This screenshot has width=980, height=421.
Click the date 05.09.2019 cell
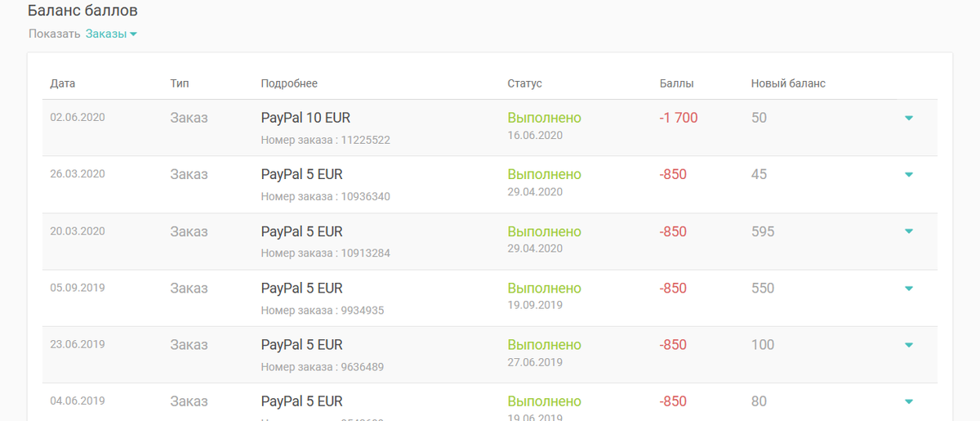78,288
